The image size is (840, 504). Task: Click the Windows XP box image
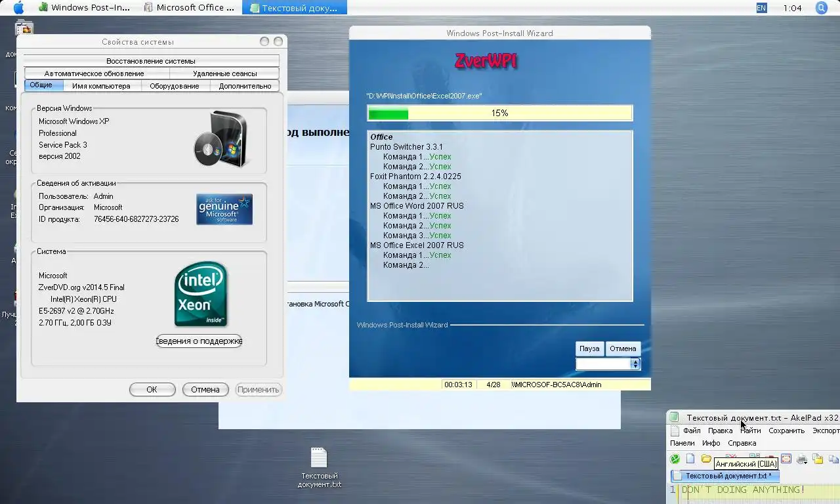[x=220, y=139]
